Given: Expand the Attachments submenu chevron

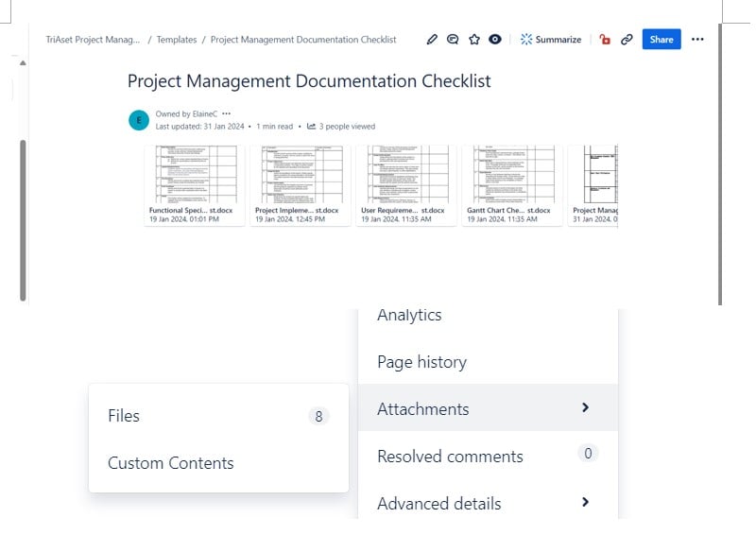Looking at the screenshot, I should point(585,407).
